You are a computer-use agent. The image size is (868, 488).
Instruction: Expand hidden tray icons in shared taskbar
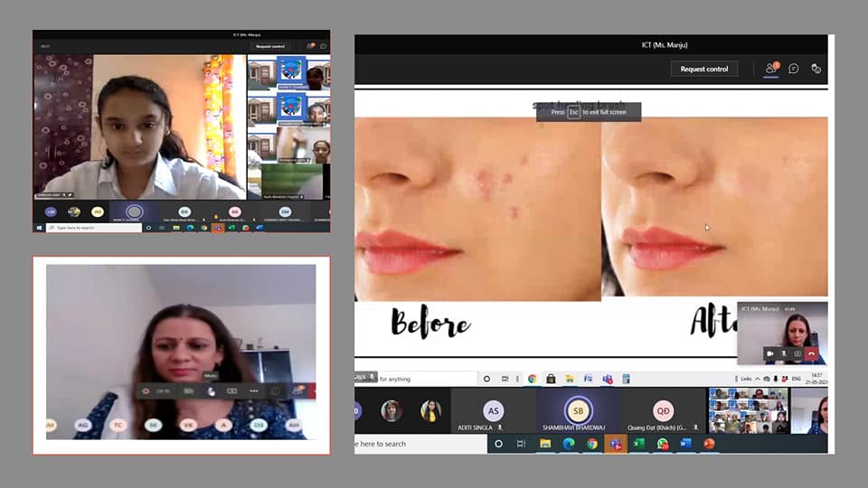758,379
